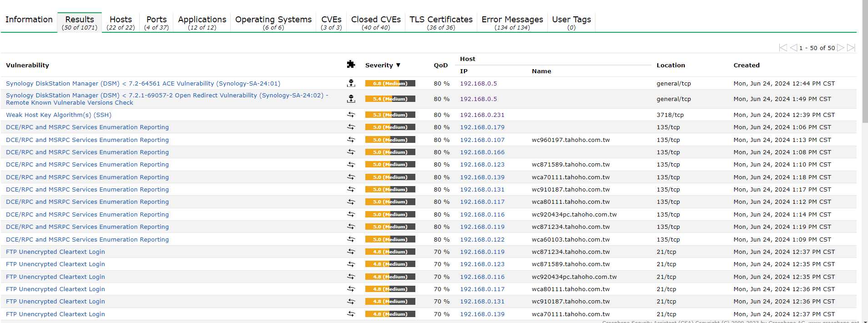This screenshot has width=868, height=323.
Task: Open Weak Host Key Algorithm(s) (SSH) link
Action: coord(59,115)
